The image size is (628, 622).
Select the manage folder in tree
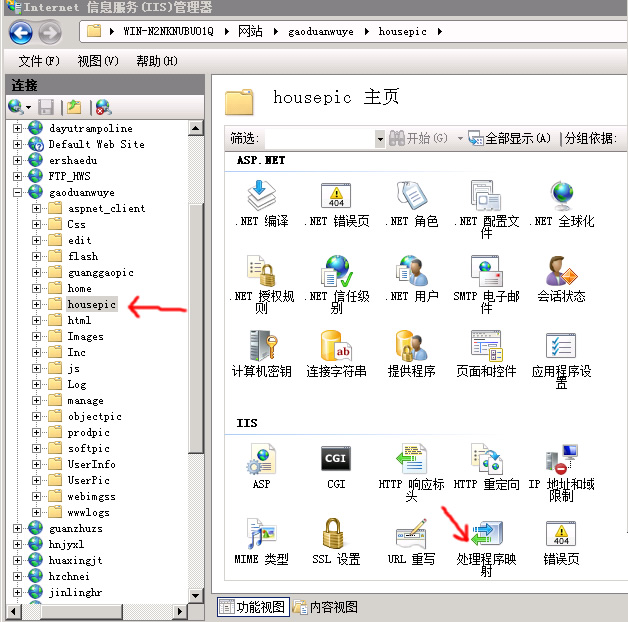pyautogui.click(x=85, y=400)
